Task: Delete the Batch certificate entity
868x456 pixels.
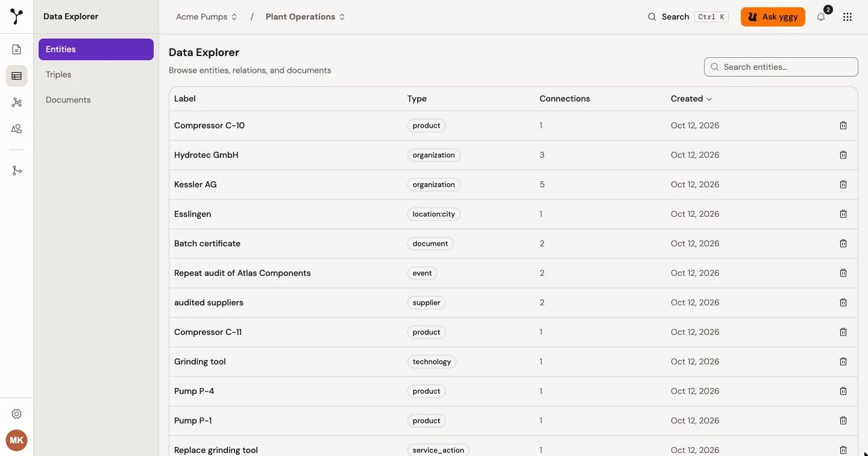Action: [843, 243]
